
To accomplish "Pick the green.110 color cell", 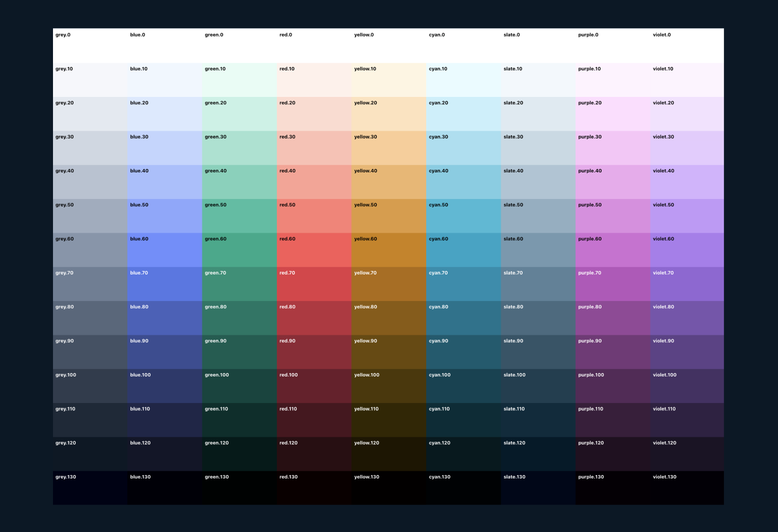I will coord(240,420).
